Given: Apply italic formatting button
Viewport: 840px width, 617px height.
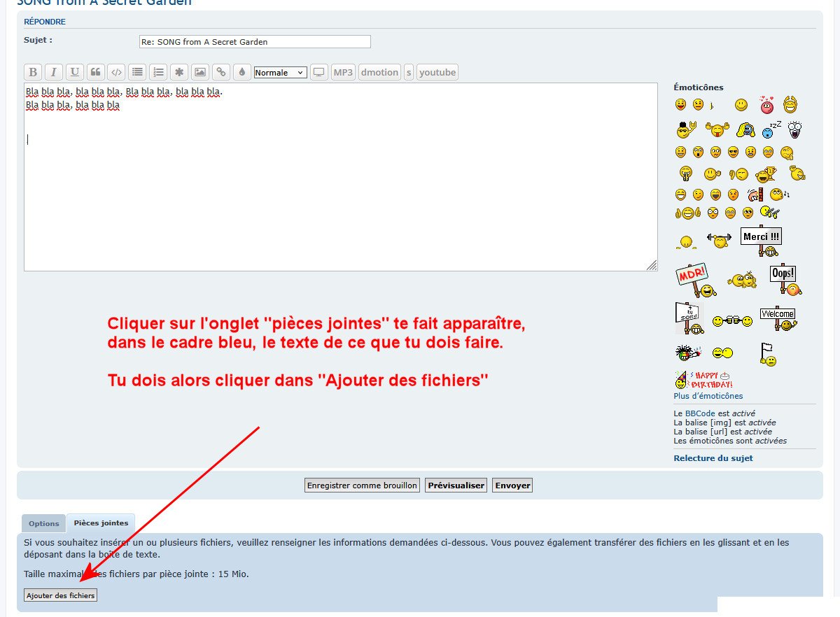Looking at the screenshot, I should [x=54, y=72].
